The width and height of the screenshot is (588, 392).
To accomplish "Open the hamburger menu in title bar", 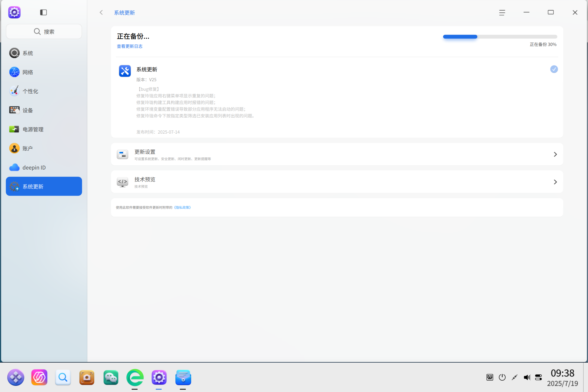I will pyautogui.click(x=502, y=13).
